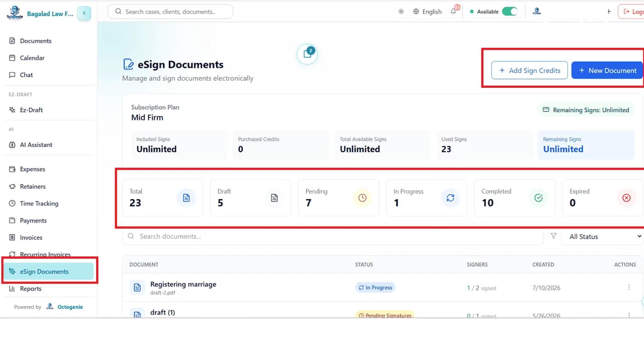Click the Draft card document icon
This screenshot has width=644, height=359.
click(274, 198)
